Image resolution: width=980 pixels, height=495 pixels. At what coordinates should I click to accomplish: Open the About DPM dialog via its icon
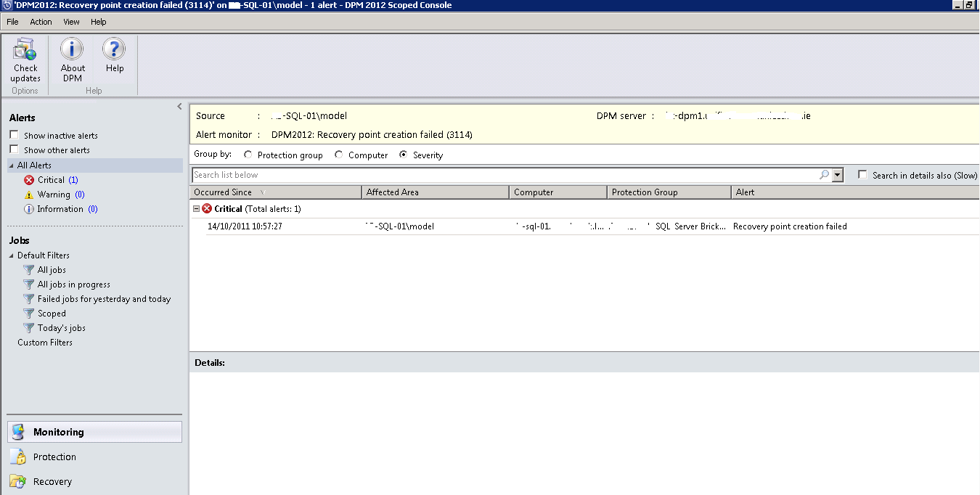click(x=72, y=49)
